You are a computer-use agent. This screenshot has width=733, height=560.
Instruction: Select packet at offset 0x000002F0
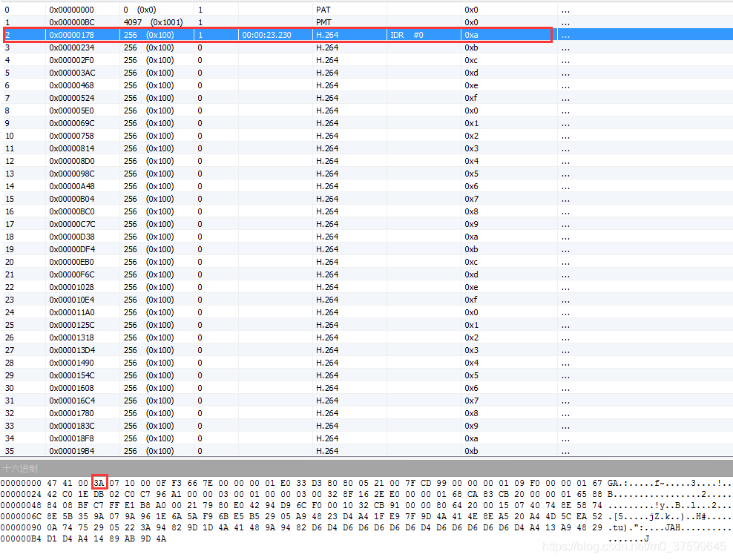pyautogui.click(x=366, y=60)
